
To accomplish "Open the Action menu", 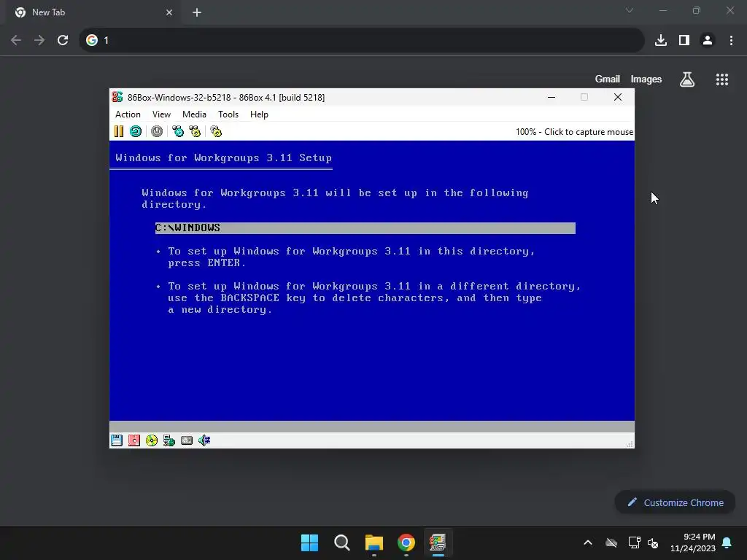I will click(128, 114).
